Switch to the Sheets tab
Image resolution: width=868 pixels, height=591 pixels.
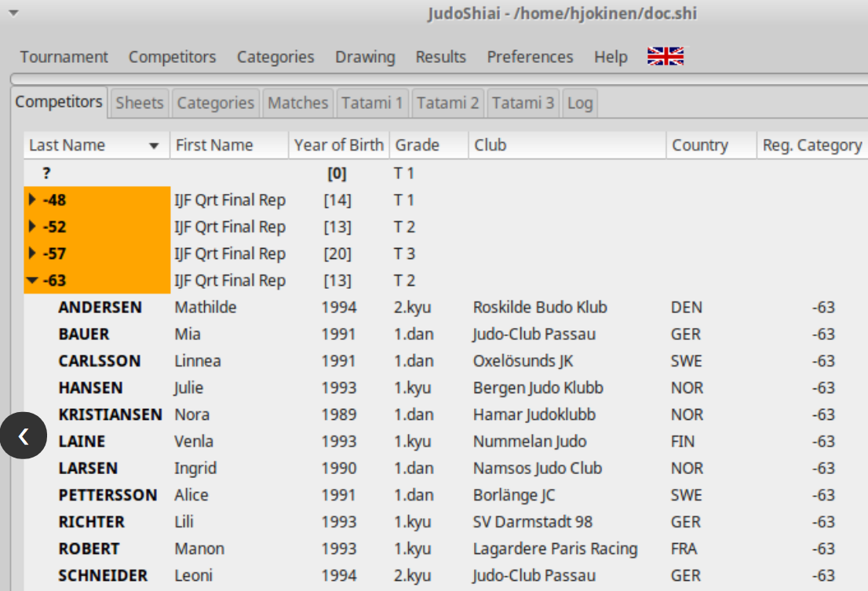pos(139,103)
